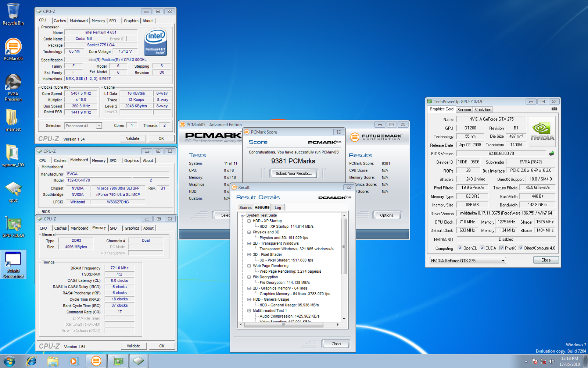This screenshot has height=368, width=588.
Task: Switch to GPU-Z via its taskbar button
Action: click(118, 361)
